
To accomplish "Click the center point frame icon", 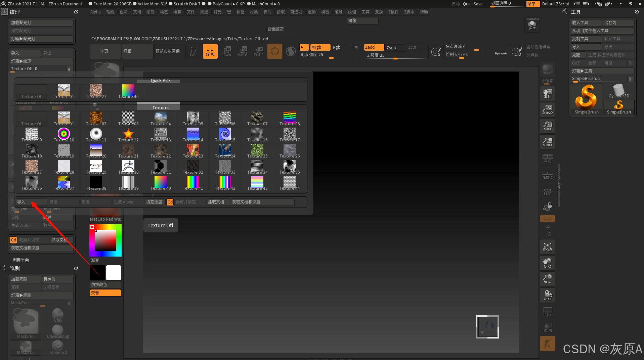I will pos(547,247).
